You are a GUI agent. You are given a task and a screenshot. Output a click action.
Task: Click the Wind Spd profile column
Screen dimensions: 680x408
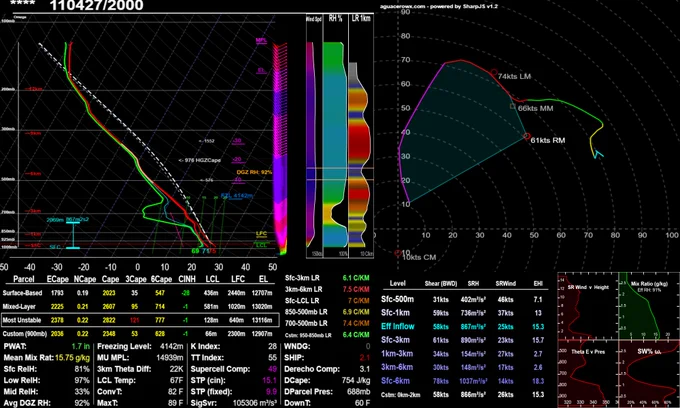click(314, 137)
